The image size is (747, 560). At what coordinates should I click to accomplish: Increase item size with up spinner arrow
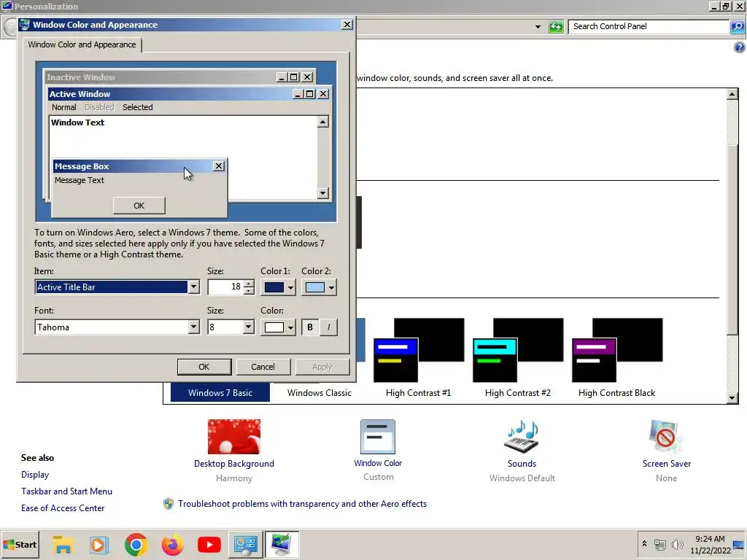(x=249, y=284)
